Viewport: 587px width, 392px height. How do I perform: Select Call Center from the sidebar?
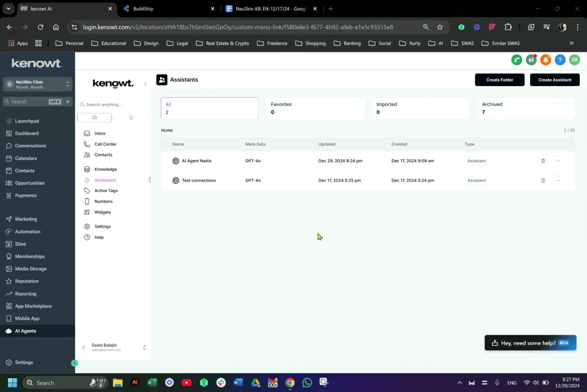105,144
